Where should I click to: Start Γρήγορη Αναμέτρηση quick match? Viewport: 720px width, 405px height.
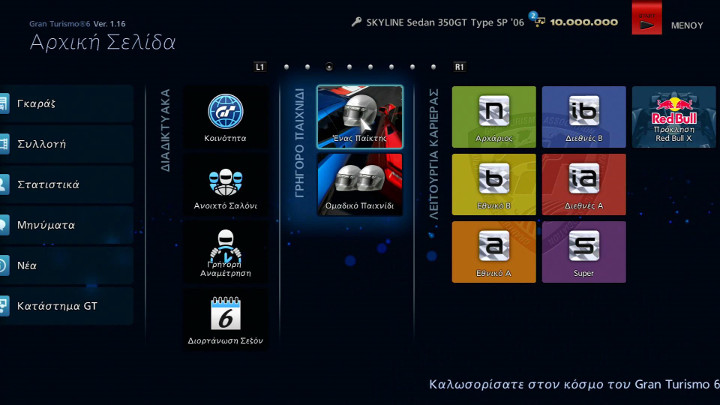pyautogui.click(x=226, y=252)
